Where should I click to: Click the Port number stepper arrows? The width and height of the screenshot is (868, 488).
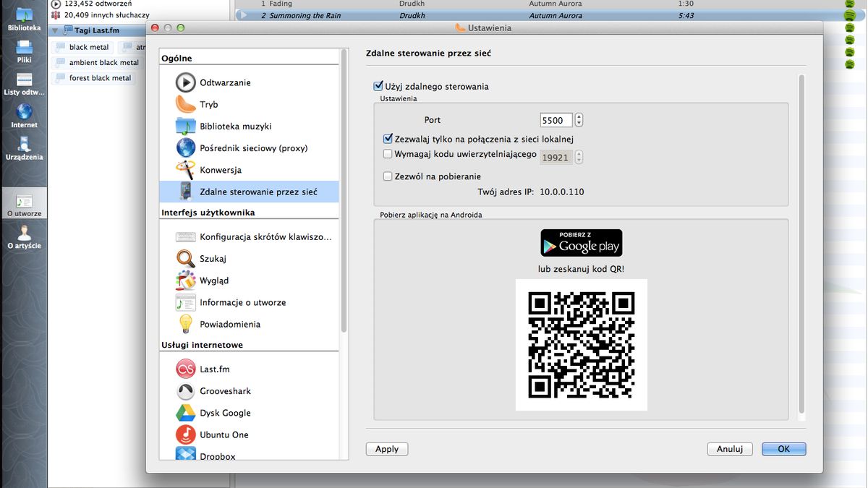[x=579, y=120]
